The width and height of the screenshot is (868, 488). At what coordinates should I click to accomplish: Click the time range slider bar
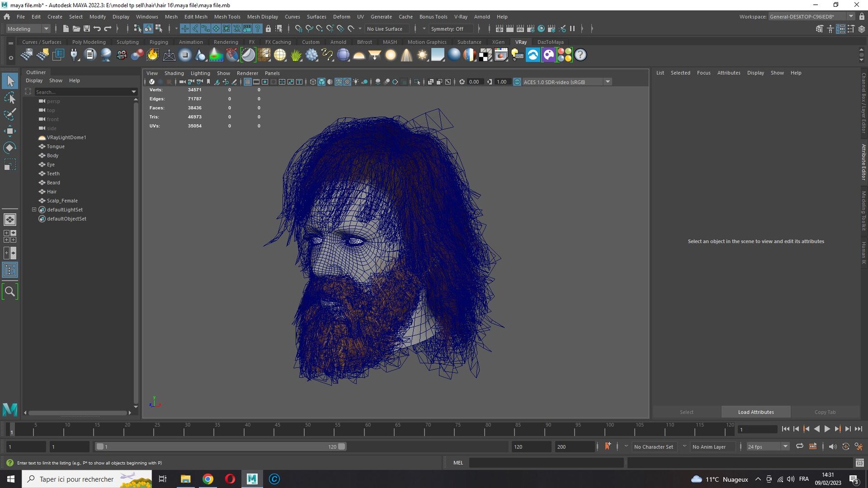click(x=220, y=447)
